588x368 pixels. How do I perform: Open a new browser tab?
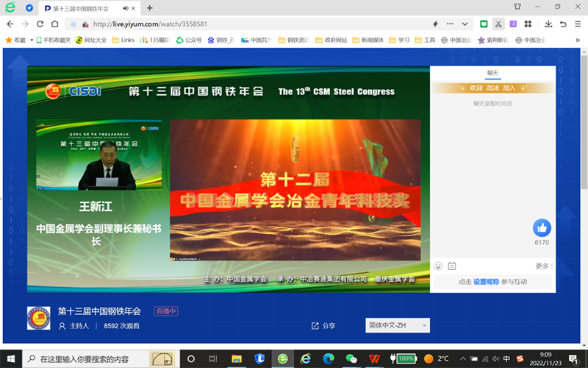point(150,8)
